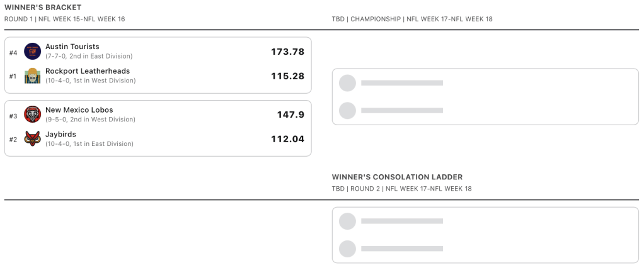Click the top placeholder avatar in consolation card

348,222
